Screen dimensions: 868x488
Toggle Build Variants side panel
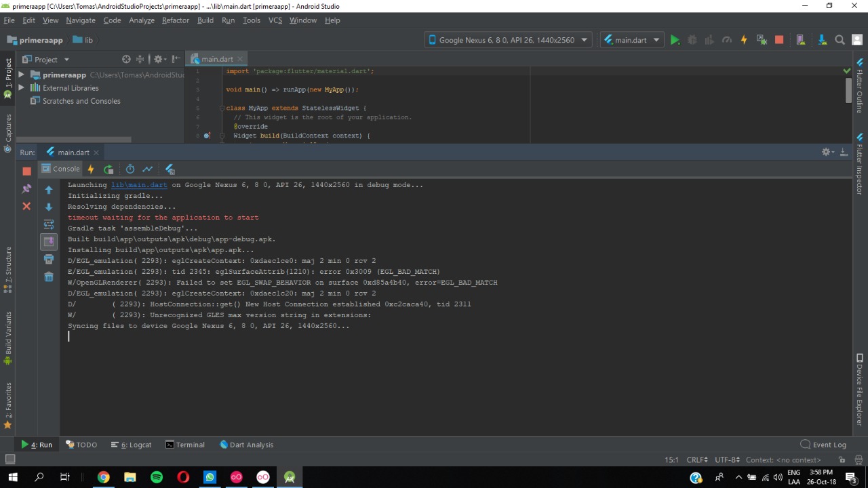coord(8,338)
